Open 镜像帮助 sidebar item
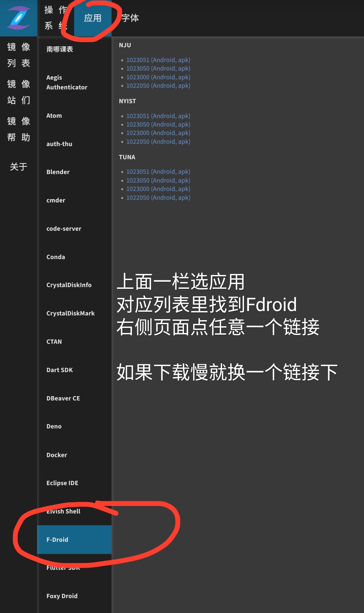Image resolution: width=364 pixels, height=613 pixels. pos(19,129)
